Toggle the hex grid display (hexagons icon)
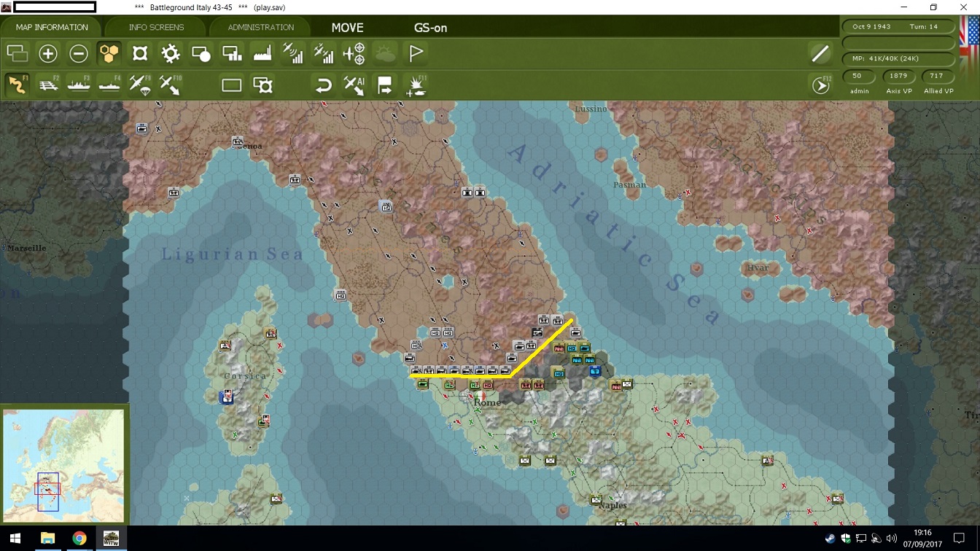Image resolution: width=980 pixels, height=551 pixels. (x=109, y=53)
